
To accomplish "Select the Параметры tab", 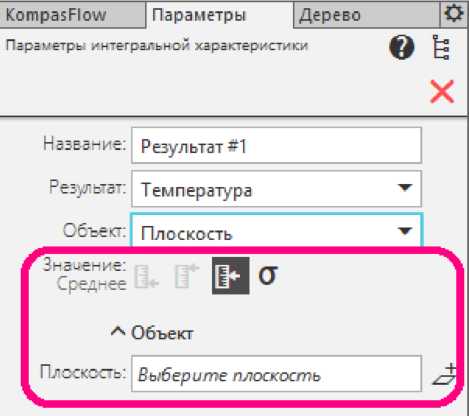I will pyautogui.click(x=219, y=15).
